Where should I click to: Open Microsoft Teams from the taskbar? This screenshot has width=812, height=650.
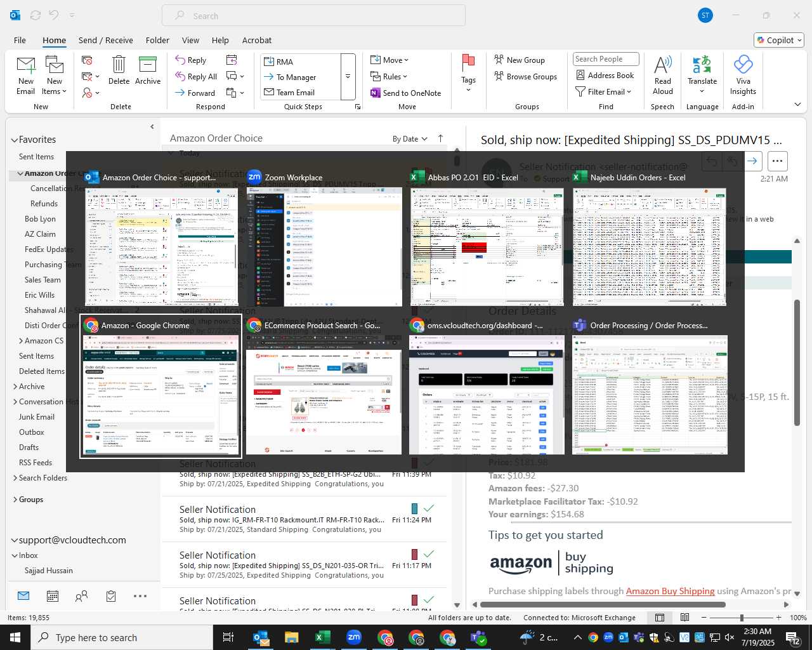coord(479,637)
